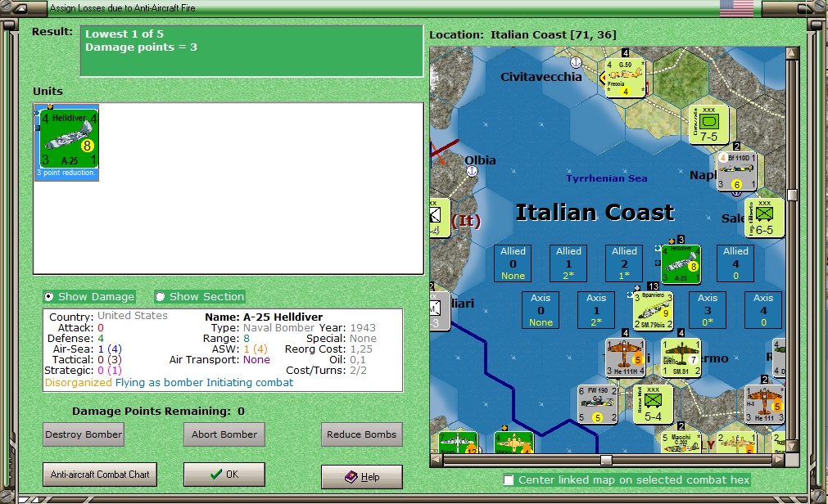Click the Allied 4 sea box section
Viewport: 828px width, 504px height.
coord(735,263)
